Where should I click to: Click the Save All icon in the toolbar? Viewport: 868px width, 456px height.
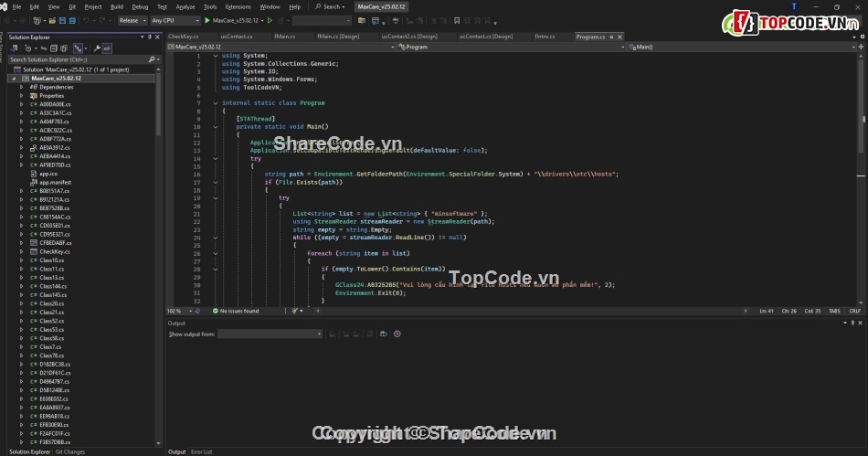[x=72, y=20]
